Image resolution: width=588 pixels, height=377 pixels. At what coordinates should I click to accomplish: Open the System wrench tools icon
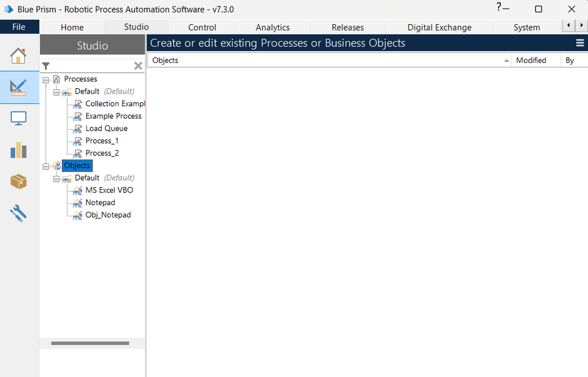click(x=18, y=213)
